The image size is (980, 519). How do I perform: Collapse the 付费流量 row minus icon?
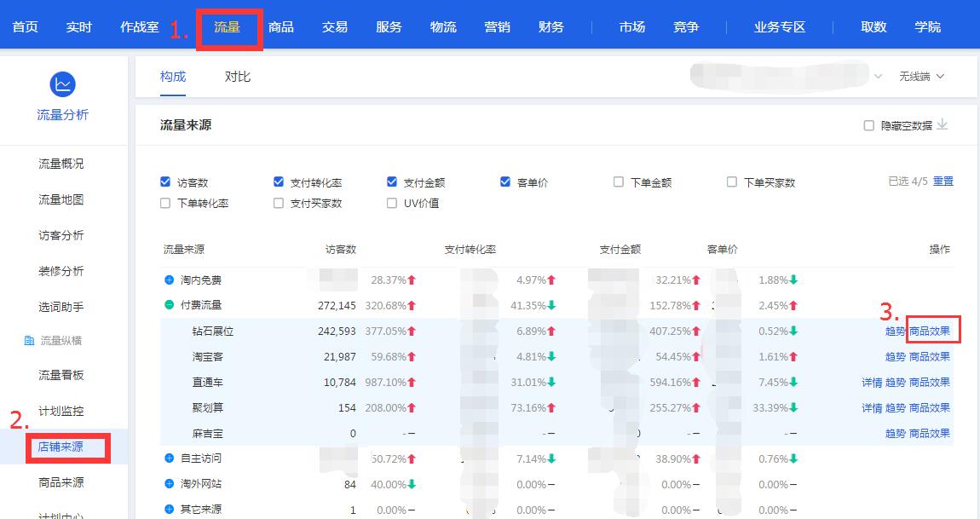[x=169, y=305]
